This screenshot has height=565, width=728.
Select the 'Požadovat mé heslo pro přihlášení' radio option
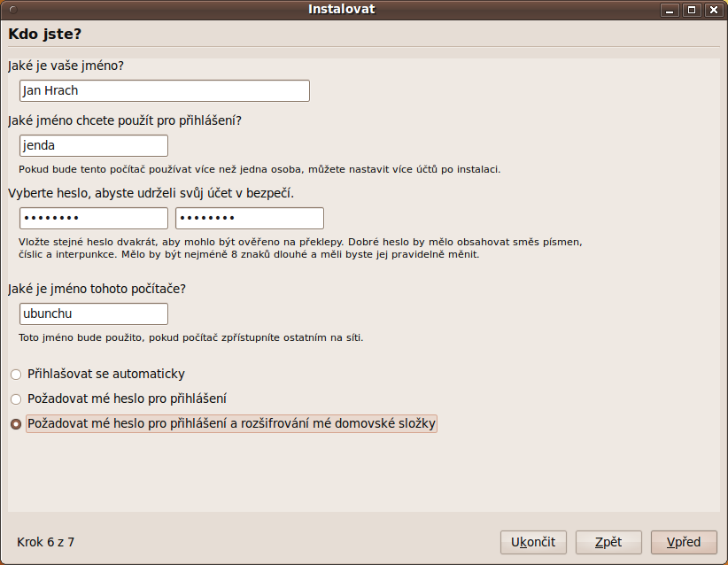[x=16, y=399]
